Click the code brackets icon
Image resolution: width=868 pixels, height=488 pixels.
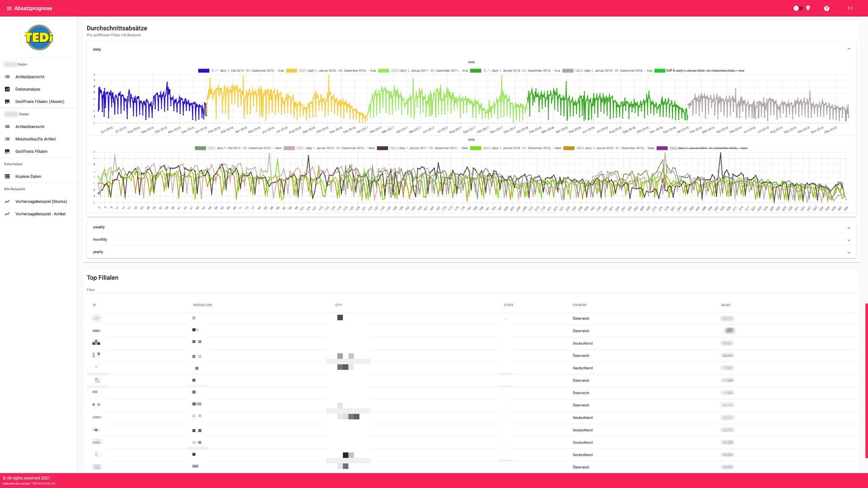click(x=850, y=8)
